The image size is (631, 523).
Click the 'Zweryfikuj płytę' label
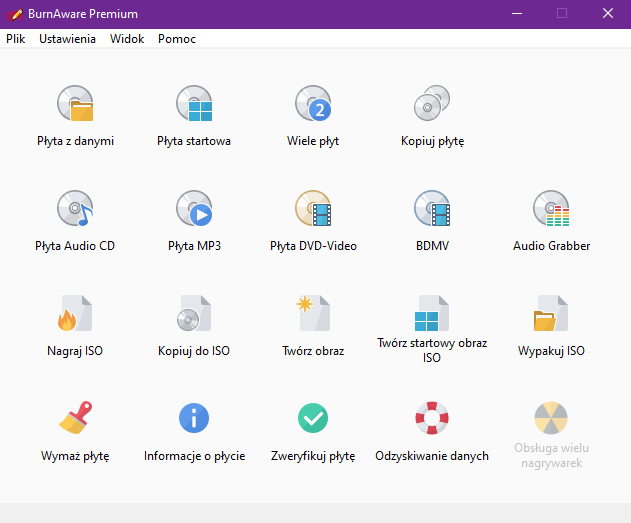313,456
